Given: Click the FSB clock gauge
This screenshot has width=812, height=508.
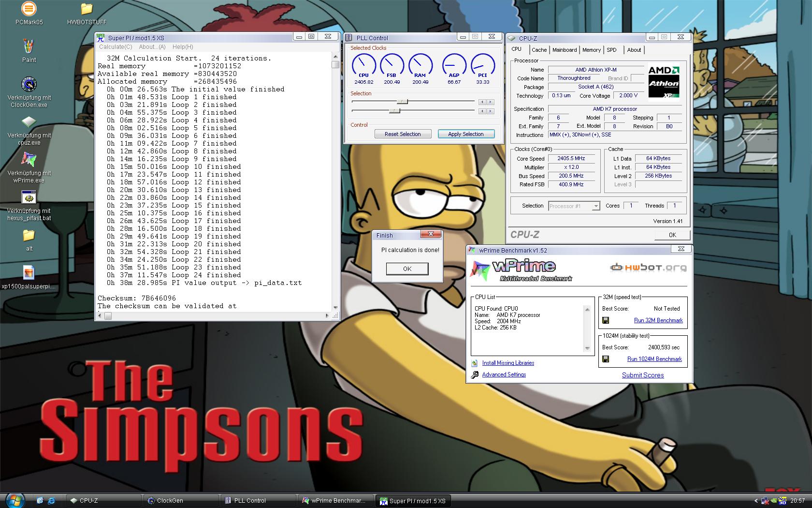Looking at the screenshot, I should 391,65.
